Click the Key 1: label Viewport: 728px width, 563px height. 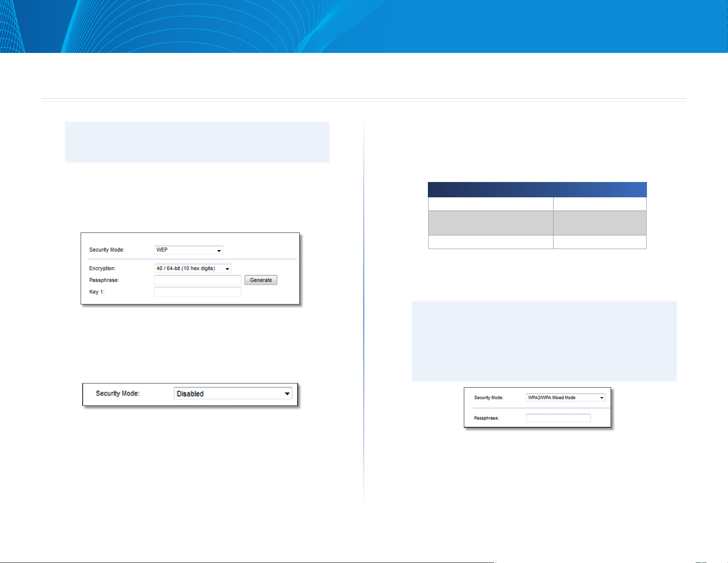[97, 292]
